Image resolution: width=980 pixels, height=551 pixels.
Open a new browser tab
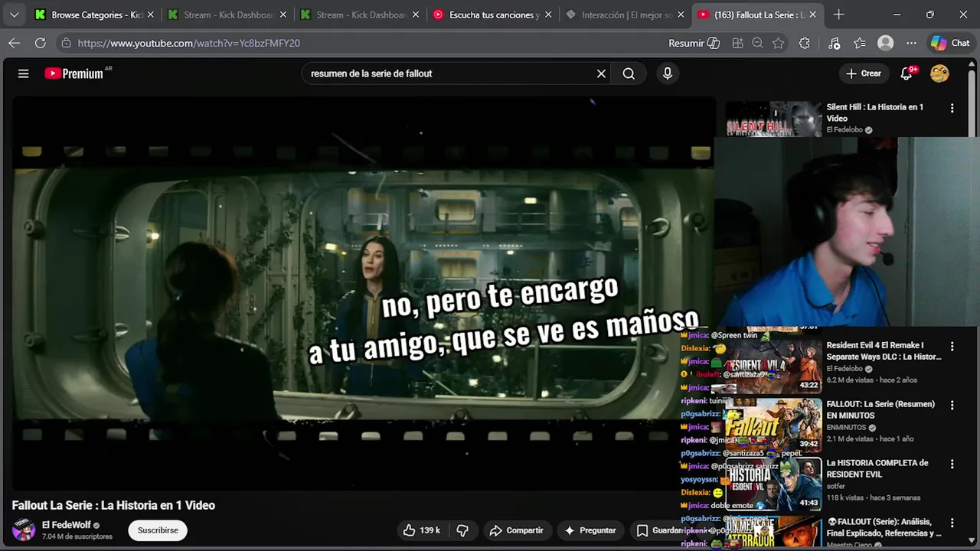(838, 15)
